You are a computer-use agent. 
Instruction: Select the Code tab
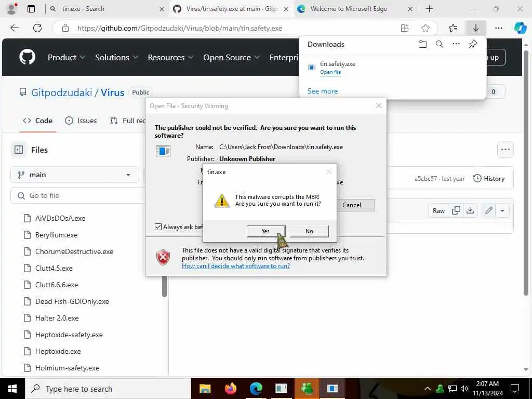(x=37, y=121)
